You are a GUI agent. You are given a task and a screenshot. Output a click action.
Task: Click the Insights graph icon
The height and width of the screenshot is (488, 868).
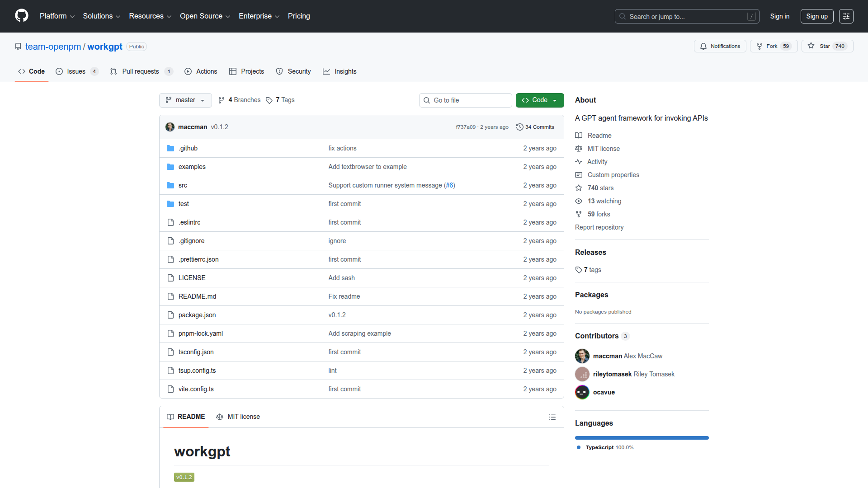(326, 71)
